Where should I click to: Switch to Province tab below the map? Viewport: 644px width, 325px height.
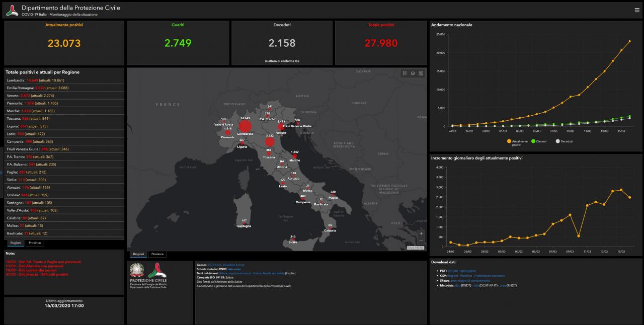157,254
